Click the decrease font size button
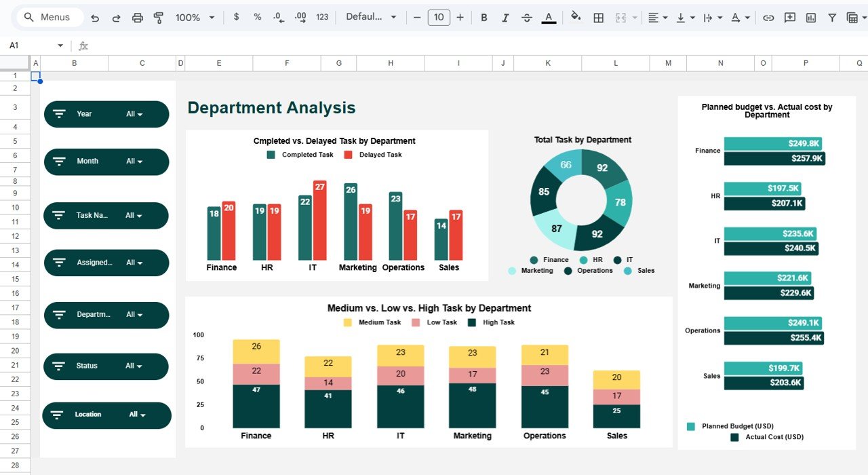The height and width of the screenshot is (475, 868). pos(417,18)
